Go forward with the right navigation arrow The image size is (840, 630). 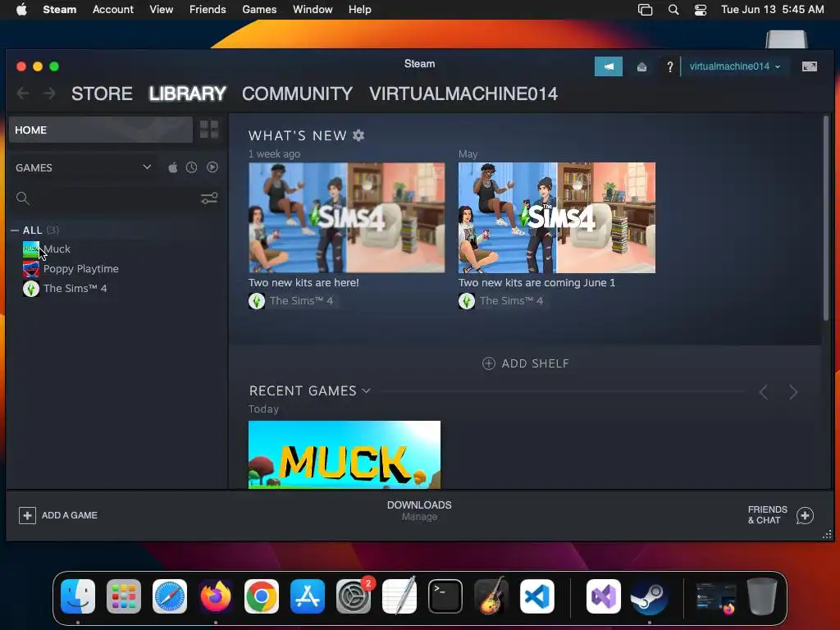pyautogui.click(x=49, y=94)
